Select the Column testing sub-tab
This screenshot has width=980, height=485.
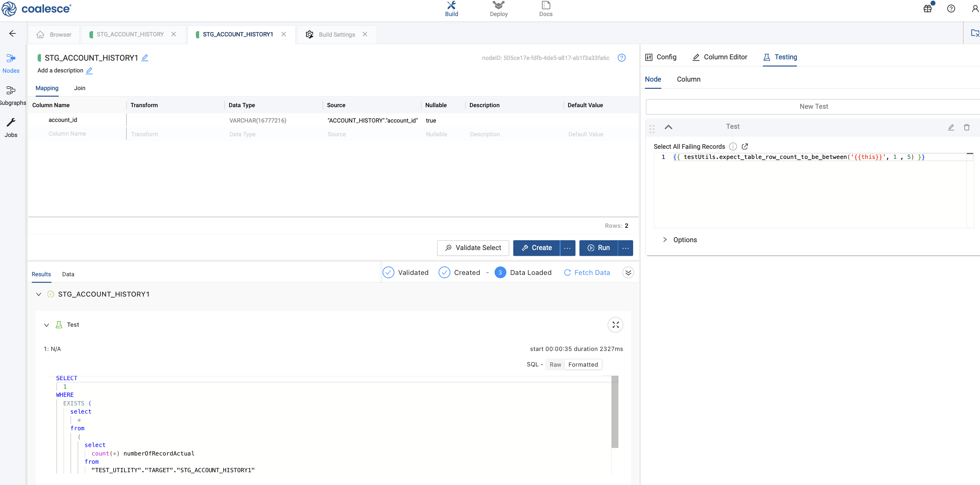click(688, 79)
